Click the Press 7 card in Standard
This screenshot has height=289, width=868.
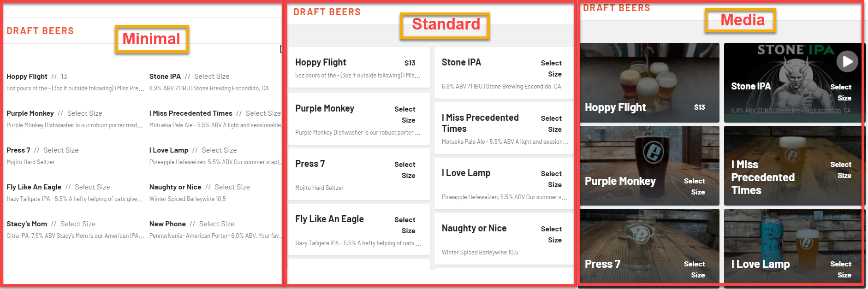(x=358, y=174)
